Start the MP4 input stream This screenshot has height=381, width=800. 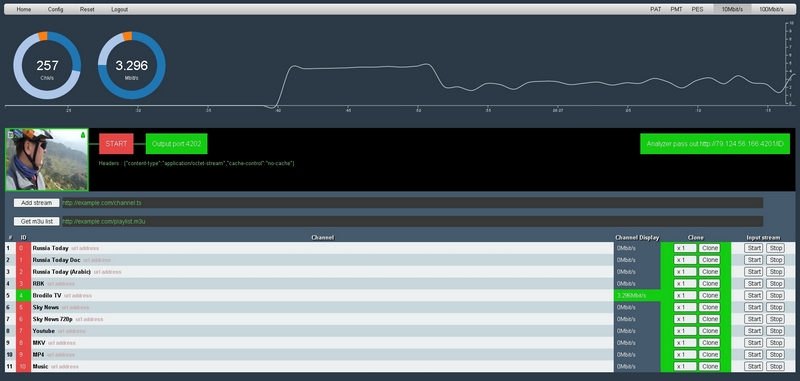pyautogui.click(x=754, y=354)
